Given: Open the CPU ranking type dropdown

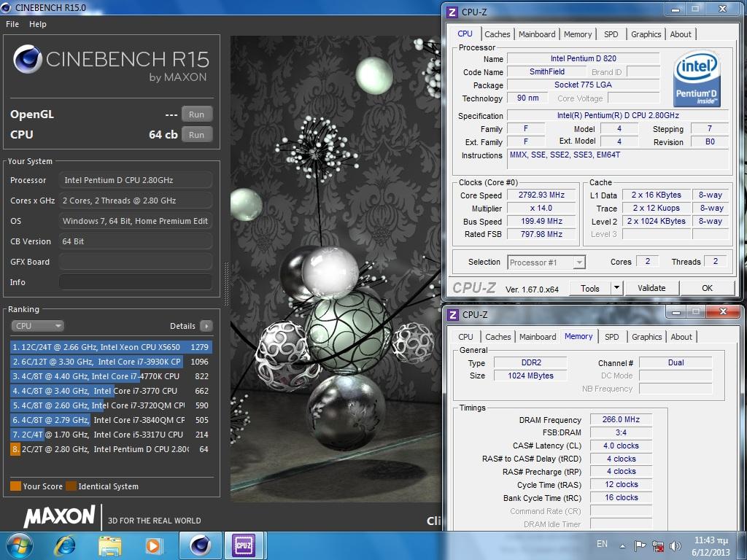Looking at the screenshot, I should (x=37, y=326).
